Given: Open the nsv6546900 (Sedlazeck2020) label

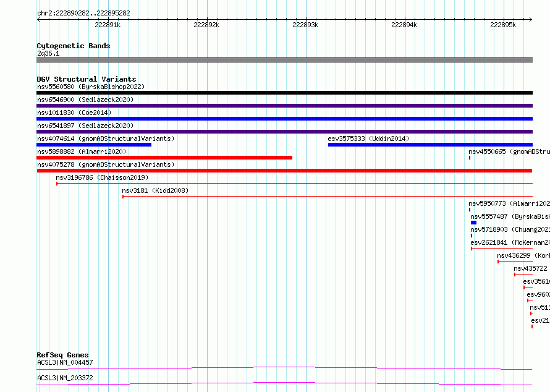Looking at the screenshot, I should click(85, 100).
